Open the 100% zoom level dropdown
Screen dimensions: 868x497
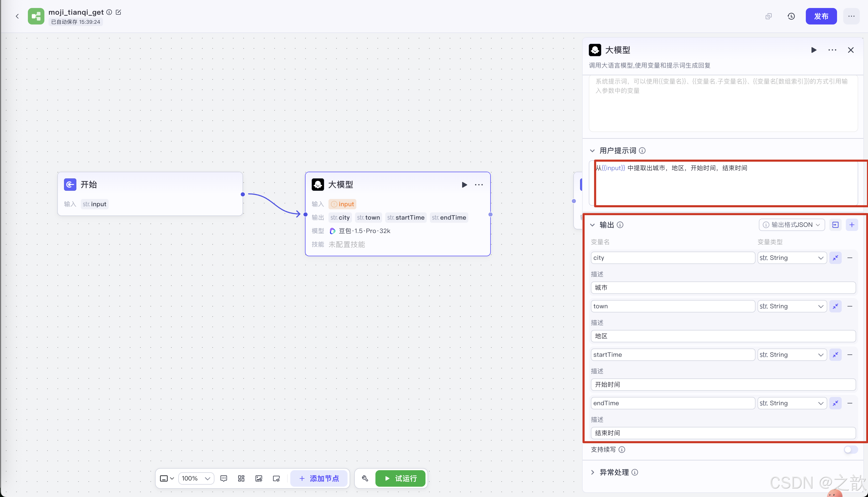coord(196,478)
